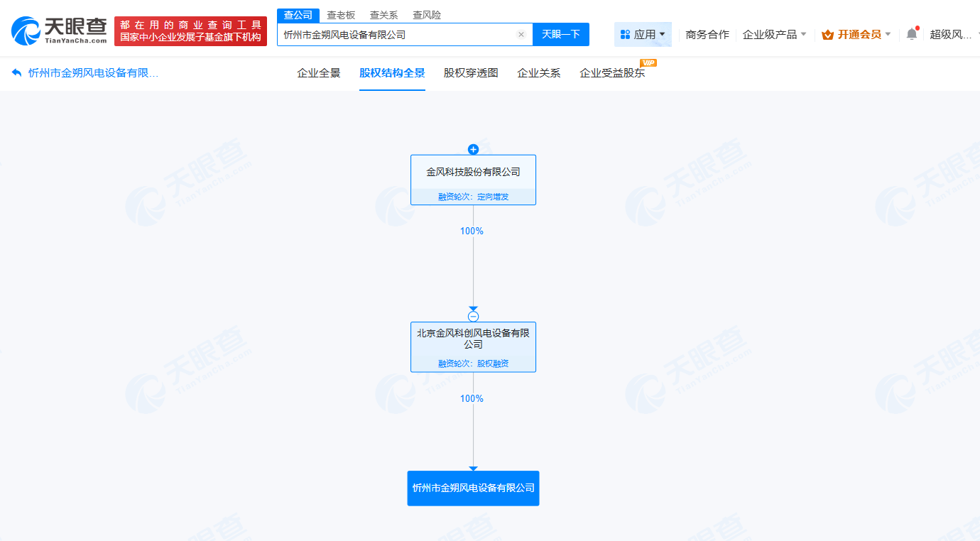Expand parent shareholders above 金风科技股份有限公司
The image size is (980, 541).
[x=473, y=149]
